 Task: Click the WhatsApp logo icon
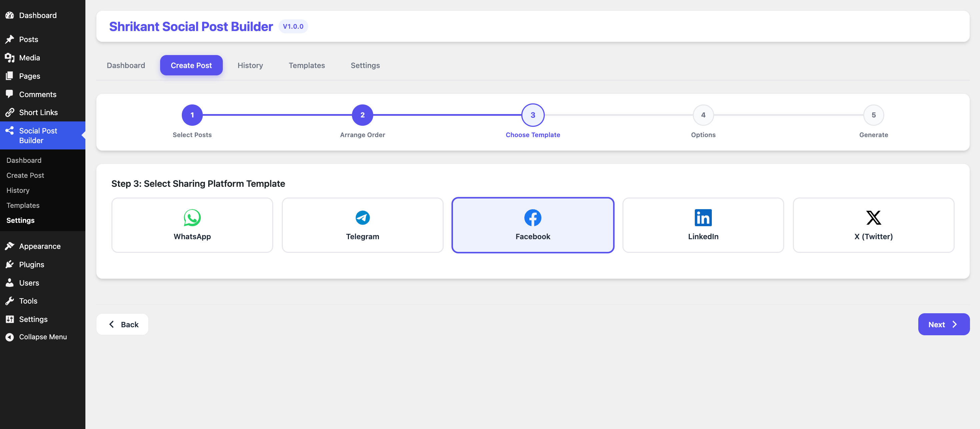(192, 218)
